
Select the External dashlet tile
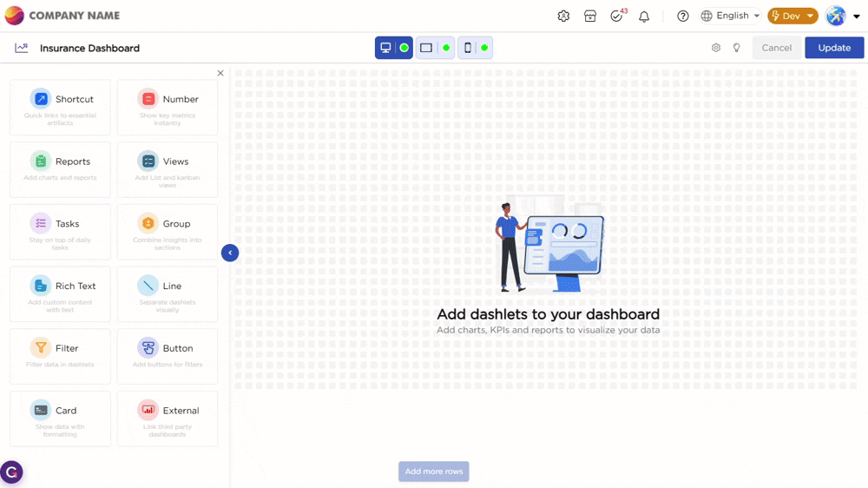point(168,419)
